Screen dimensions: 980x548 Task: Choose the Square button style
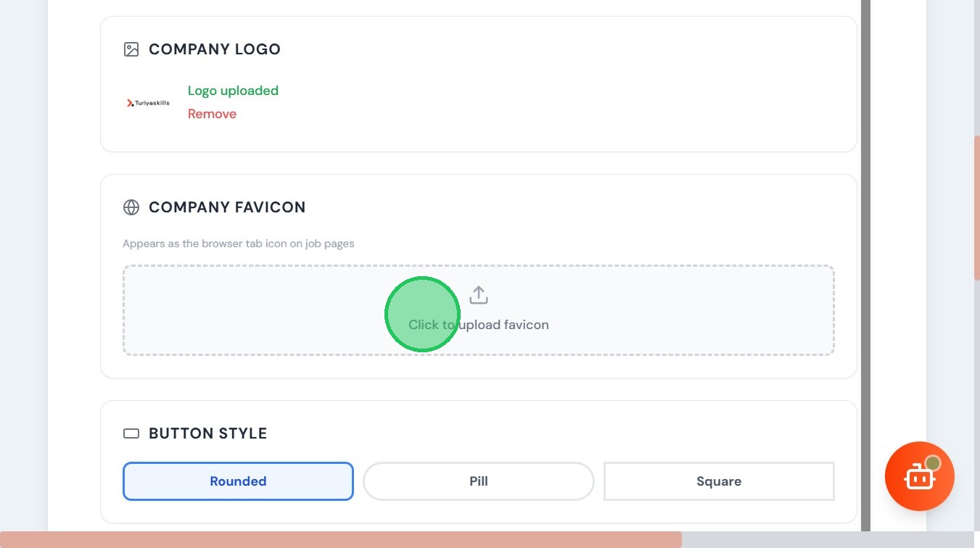[719, 481]
